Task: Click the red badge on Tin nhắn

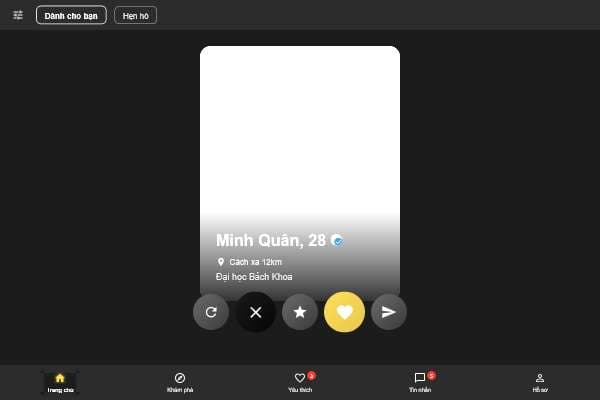Action: click(x=431, y=376)
